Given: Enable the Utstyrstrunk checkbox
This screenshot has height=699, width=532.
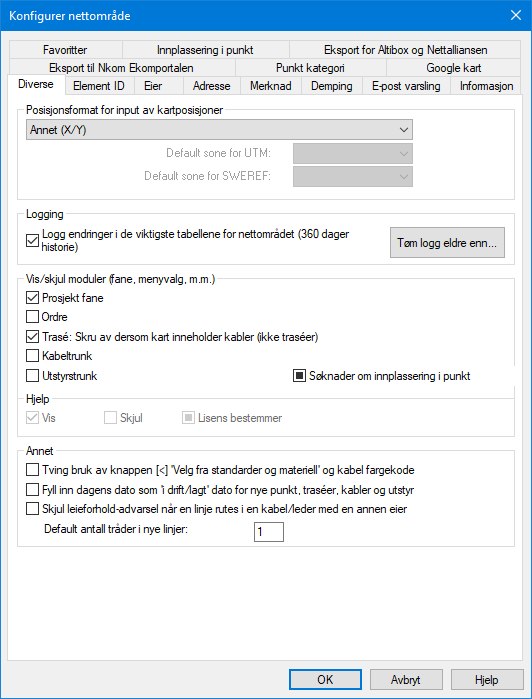Looking at the screenshot, I should point(32,376).
